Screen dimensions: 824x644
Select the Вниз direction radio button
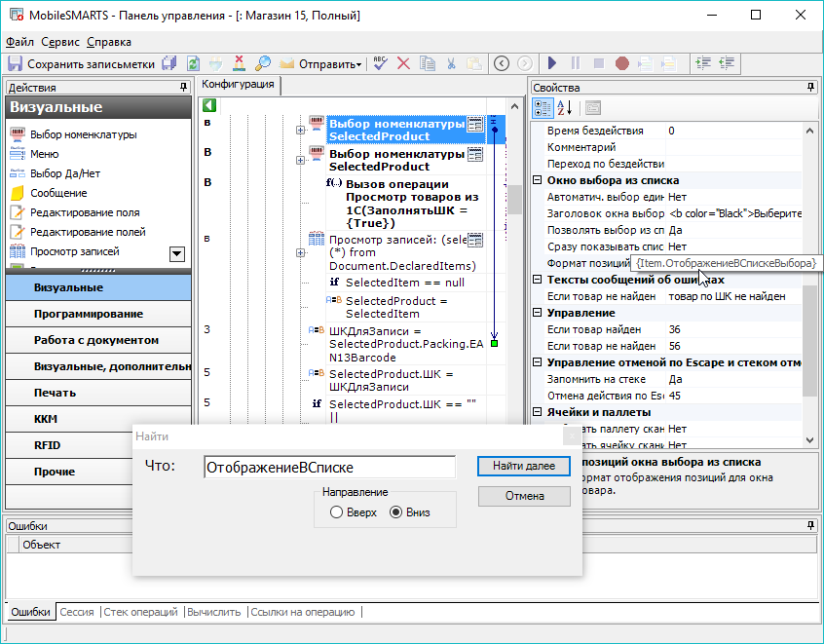point(395,512)
